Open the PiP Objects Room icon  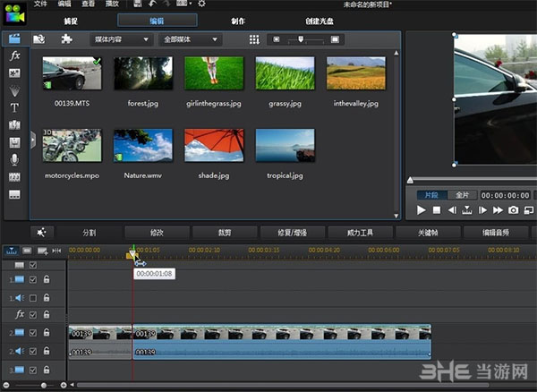pos(14,72)
